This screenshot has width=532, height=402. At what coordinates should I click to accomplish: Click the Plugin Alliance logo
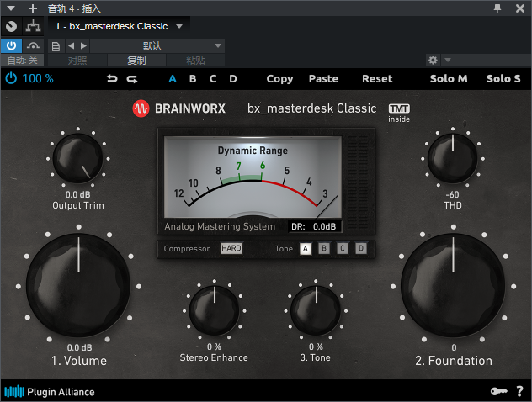(50, 392)
